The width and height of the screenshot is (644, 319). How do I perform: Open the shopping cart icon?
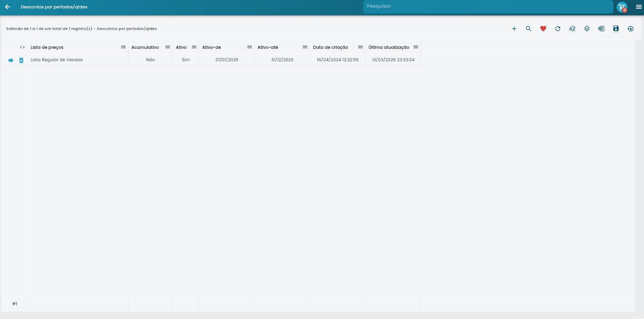click(622, 7)
